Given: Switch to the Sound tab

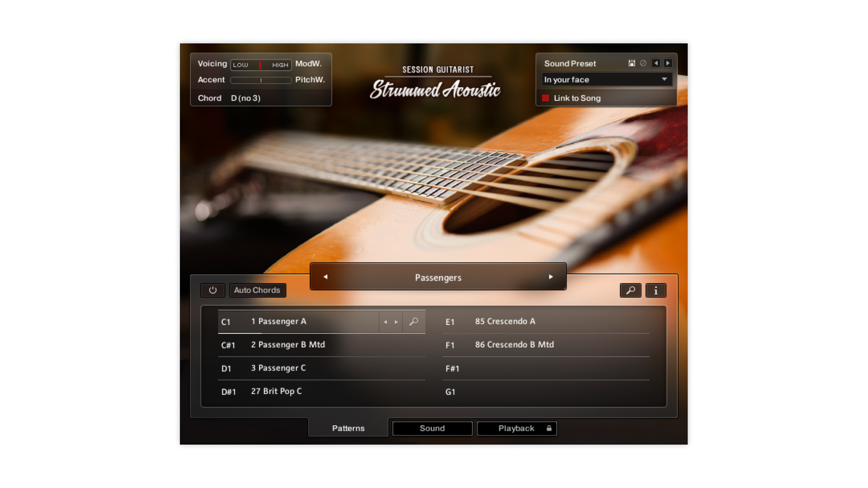Looking at the screenshot, I should [x=432, y=428].
